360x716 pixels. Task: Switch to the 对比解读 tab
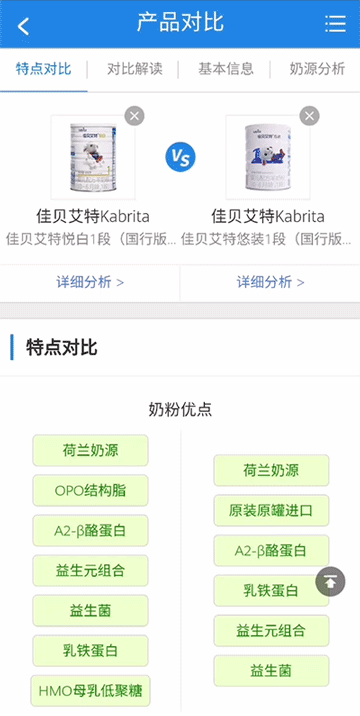[x=135, y=69]
